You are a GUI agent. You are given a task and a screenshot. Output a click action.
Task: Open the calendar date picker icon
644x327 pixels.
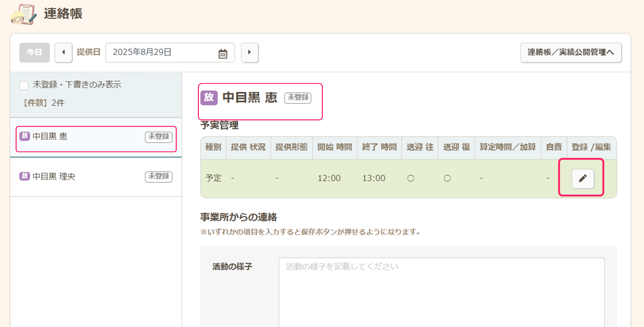[223, 53]
